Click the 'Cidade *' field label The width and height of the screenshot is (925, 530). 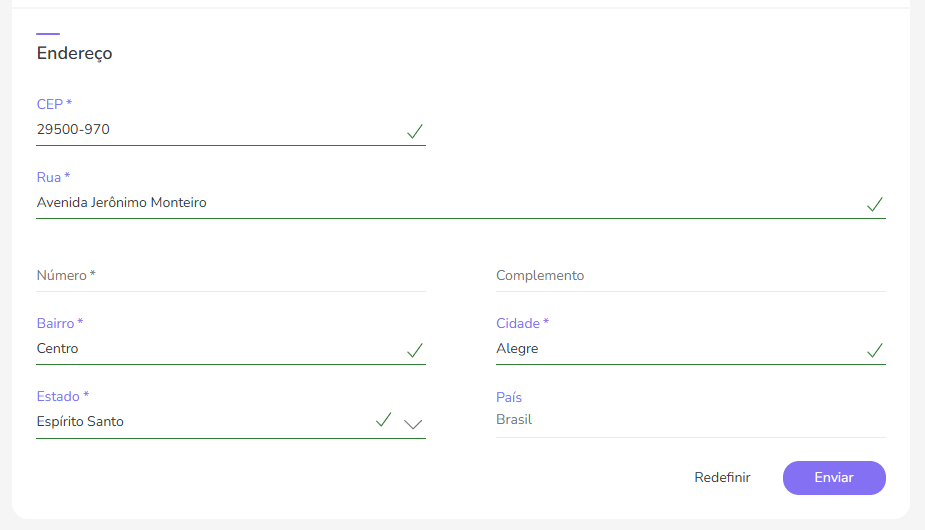[x=522, y=323]
